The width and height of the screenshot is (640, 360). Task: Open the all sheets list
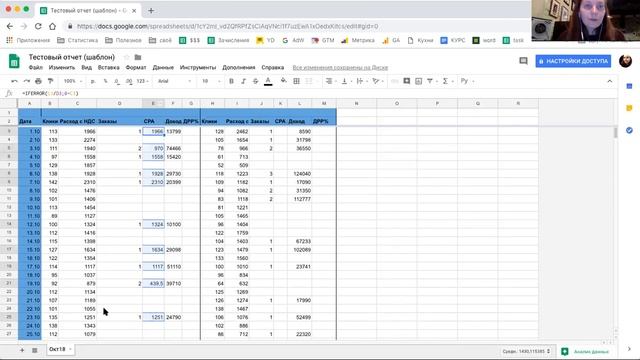tap(35, 350)
